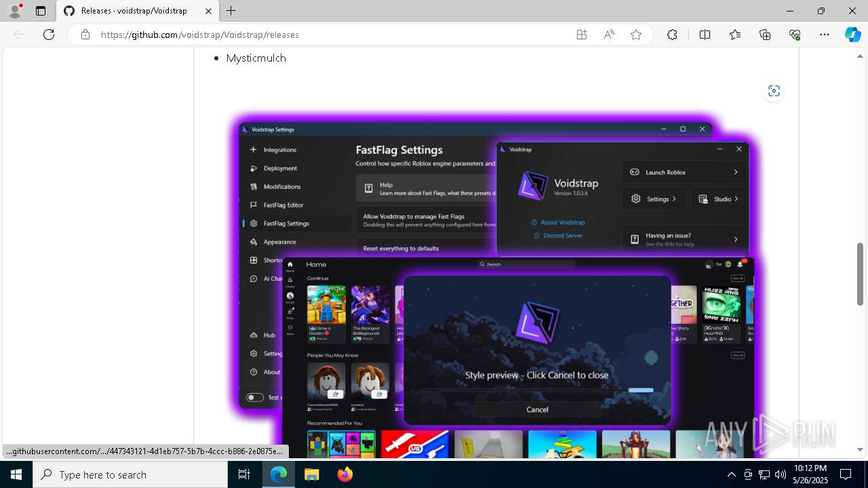Launch Firefox from taskbar
868x488 pixels.
344,474
